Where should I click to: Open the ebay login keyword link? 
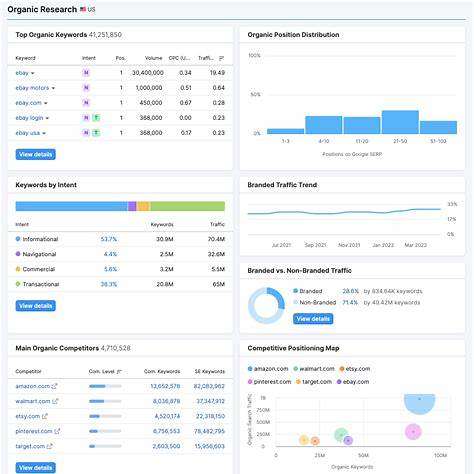pyautogui.click(x=29, y=118)
